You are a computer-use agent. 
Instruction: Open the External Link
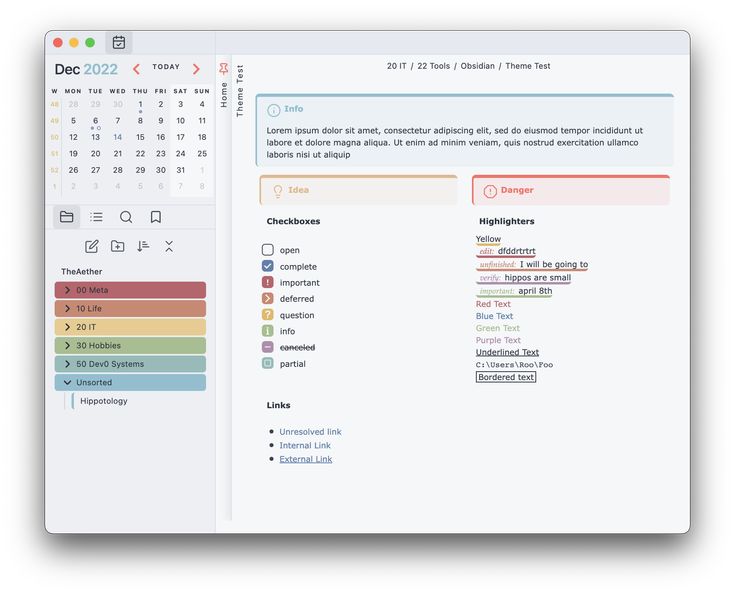tap(305, 459)
